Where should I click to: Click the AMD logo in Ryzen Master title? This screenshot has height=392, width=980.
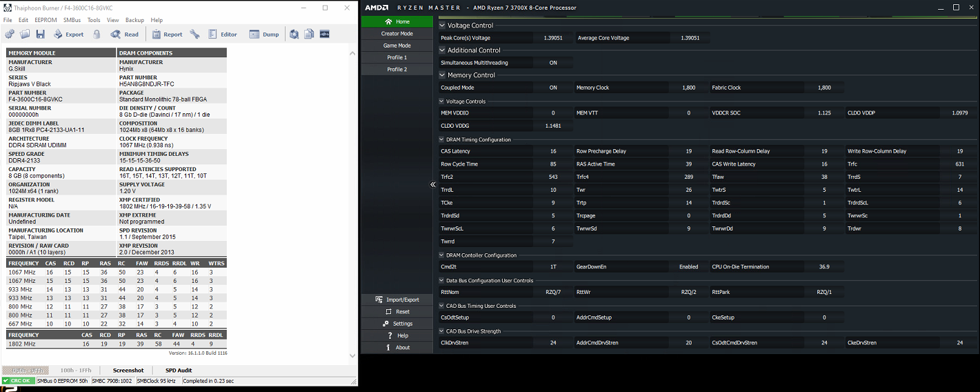(x=376, y=8)
